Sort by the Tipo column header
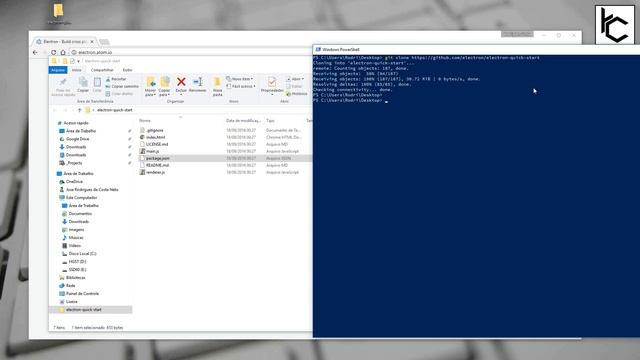640x360 pixels. 270,120
